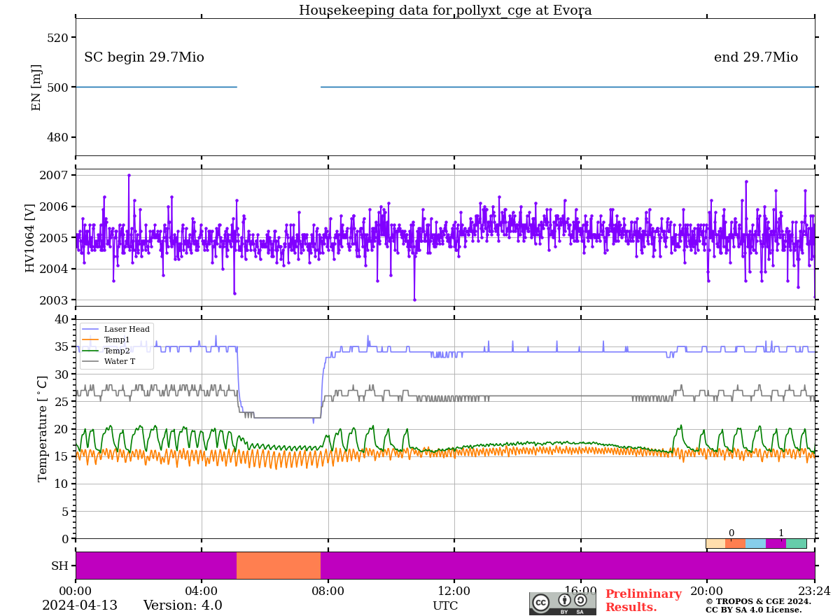Click the 00:00 time tick label
Screen dimensions: 840x616
point(76,591)
